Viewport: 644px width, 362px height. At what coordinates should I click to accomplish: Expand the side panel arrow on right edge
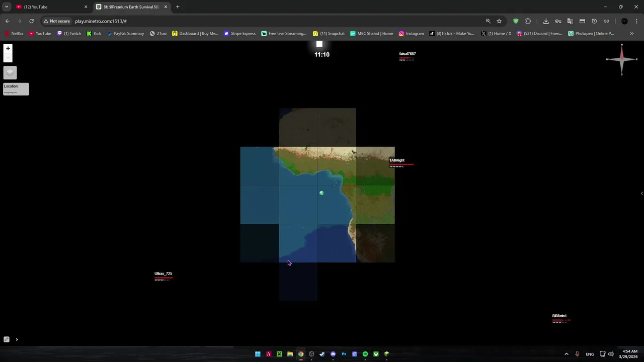pos(641,193)
